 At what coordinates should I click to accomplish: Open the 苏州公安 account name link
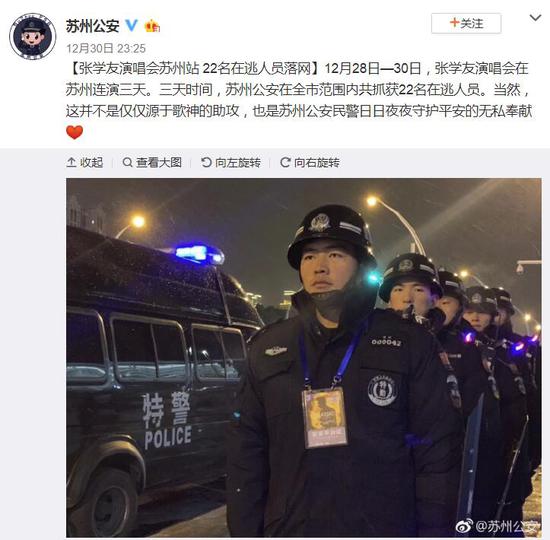(93, 26)
